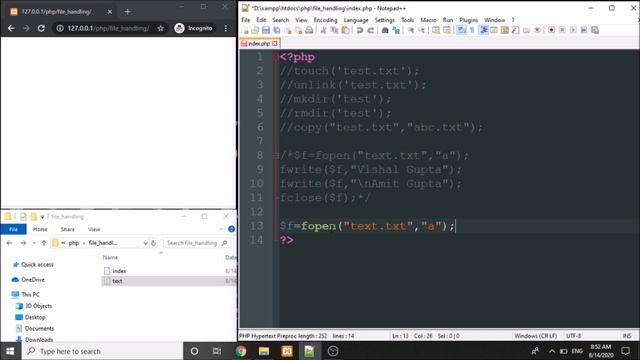
Task: Click the Folder as Workspace toolbar icon
Action: [x=526, y=30]
